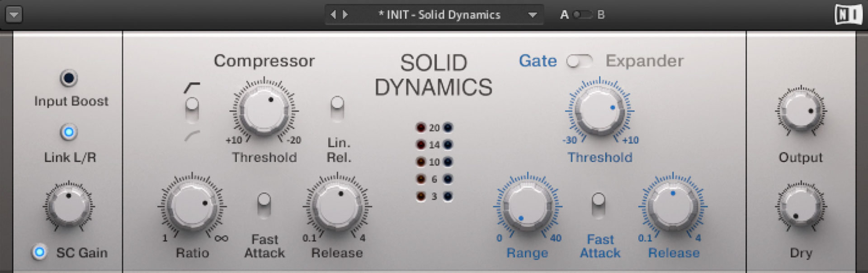Click the Ratio label
The height and width of the screenshot is (273, 868).
click(x=192, y=253)
